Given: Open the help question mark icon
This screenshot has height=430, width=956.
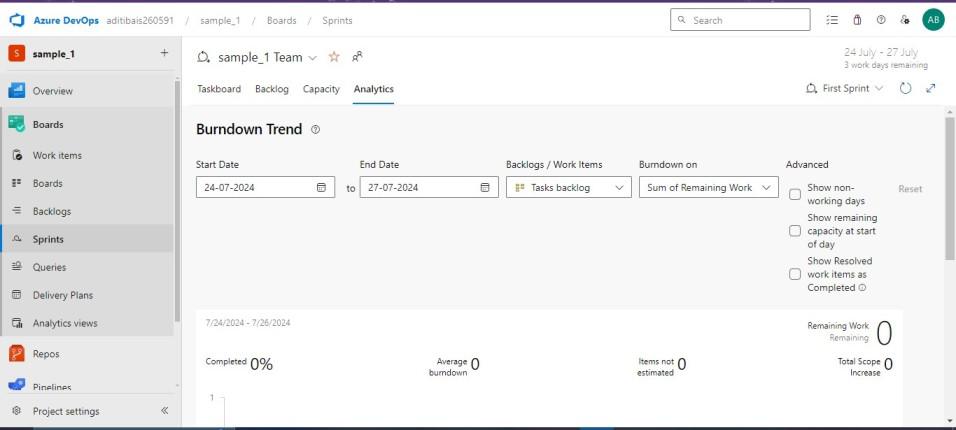Looking at the screenshot, I should click(881, 20).
